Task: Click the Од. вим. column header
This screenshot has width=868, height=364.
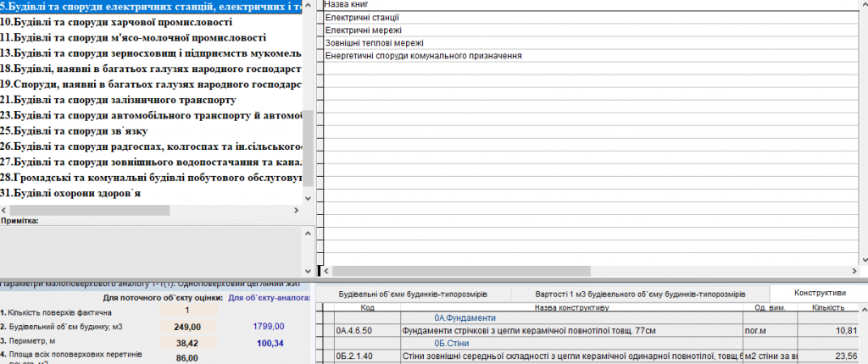Action: click(x=771, y=307)
